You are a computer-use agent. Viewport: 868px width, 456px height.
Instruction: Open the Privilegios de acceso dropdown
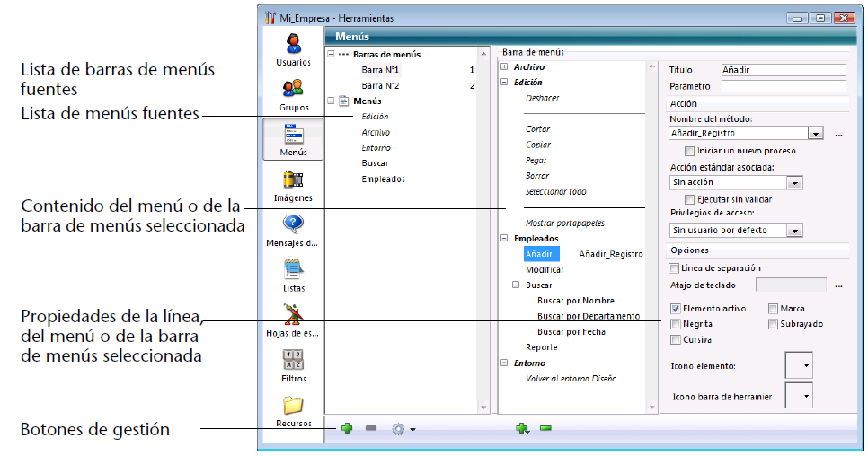pyautogui.click(x=793, y=231)
